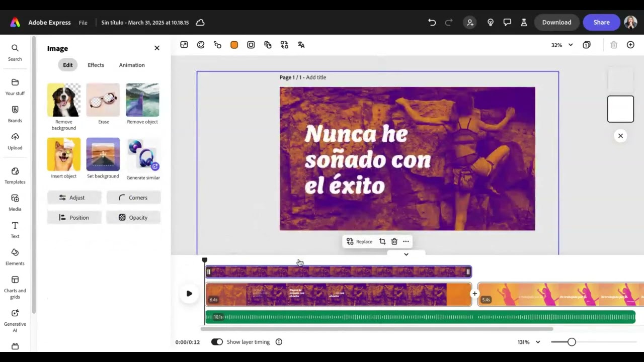Download the project
Image resolution: width=644 pixels, height=362 pixels.
click(x=556, y=22)
